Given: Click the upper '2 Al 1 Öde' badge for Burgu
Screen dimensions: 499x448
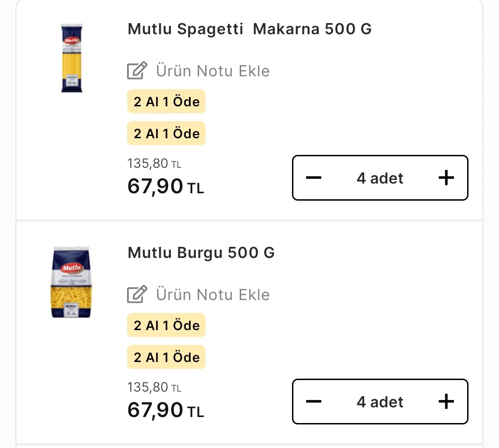Looking at the screenshot, I should 166,325.
